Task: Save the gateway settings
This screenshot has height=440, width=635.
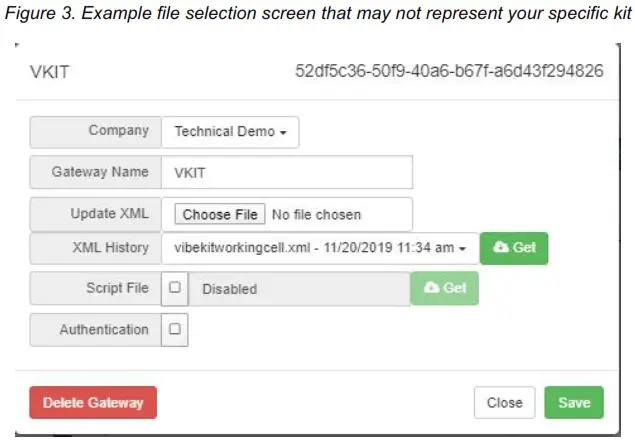Action: tap(574, 402)
